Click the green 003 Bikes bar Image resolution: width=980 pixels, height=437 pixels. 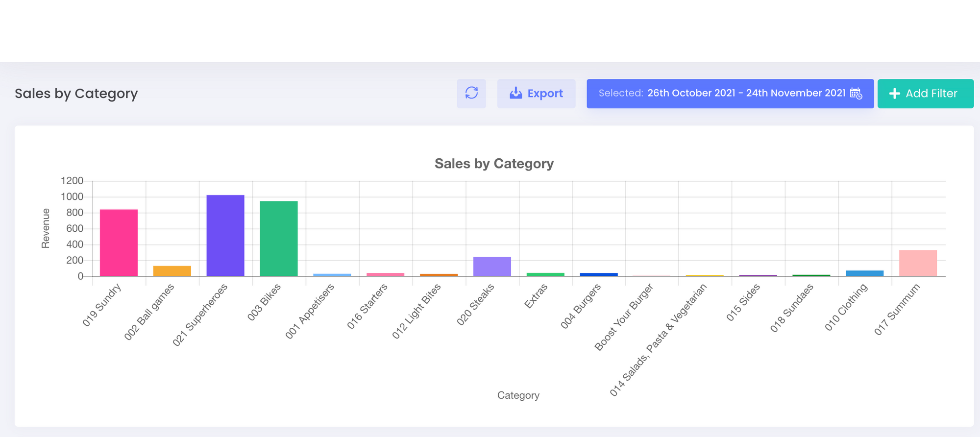(278, 239)
